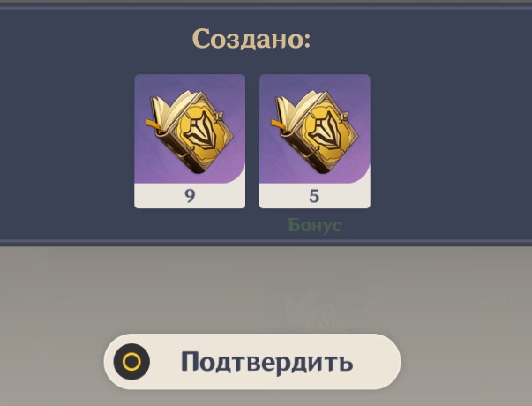Click the quantity label showing 5
This screenshot has width=532, height=406.
314,196
